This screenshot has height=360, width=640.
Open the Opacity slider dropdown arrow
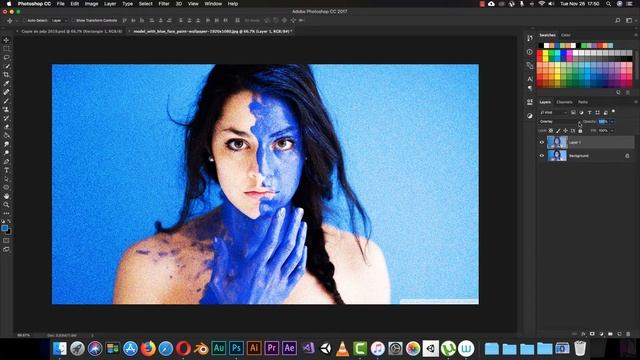tap(612, 122)
